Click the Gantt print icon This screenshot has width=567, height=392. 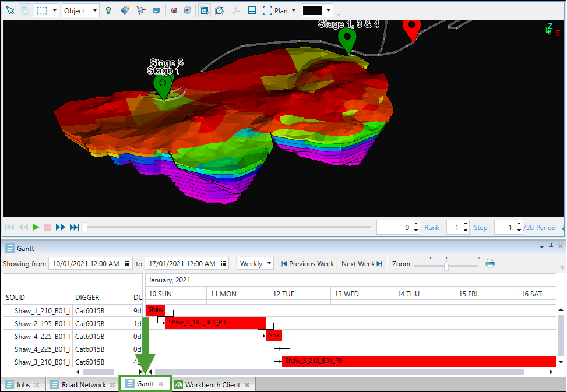point(490,263)
